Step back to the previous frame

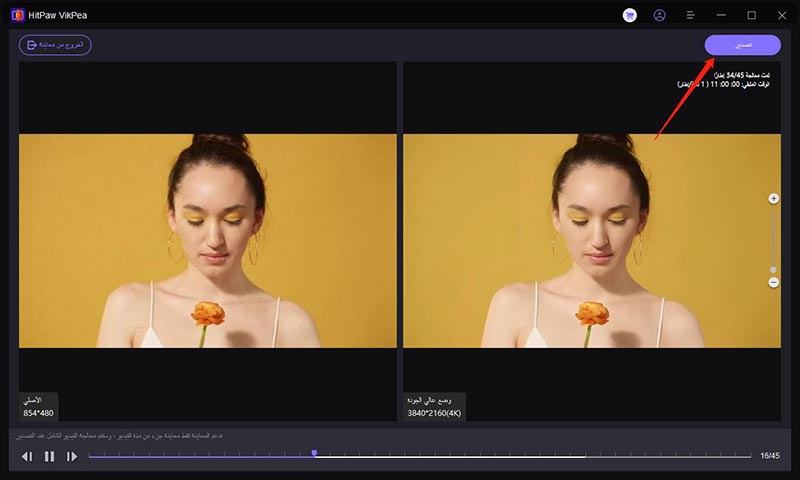(x=27, y=456)
